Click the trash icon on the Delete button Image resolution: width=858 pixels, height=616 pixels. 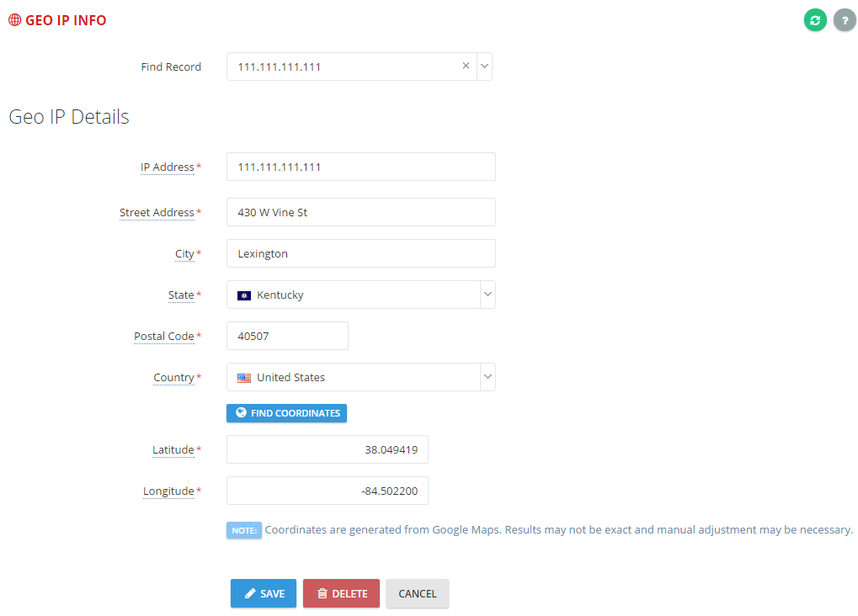click(x=322, y=593)
